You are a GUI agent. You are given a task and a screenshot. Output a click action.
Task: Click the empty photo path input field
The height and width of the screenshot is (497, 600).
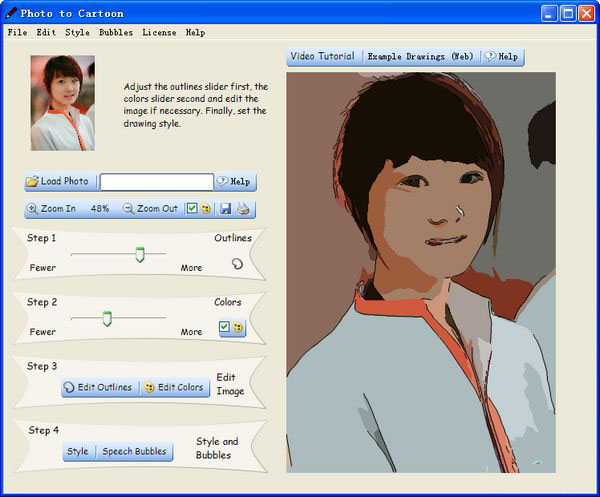coord(157,182)
